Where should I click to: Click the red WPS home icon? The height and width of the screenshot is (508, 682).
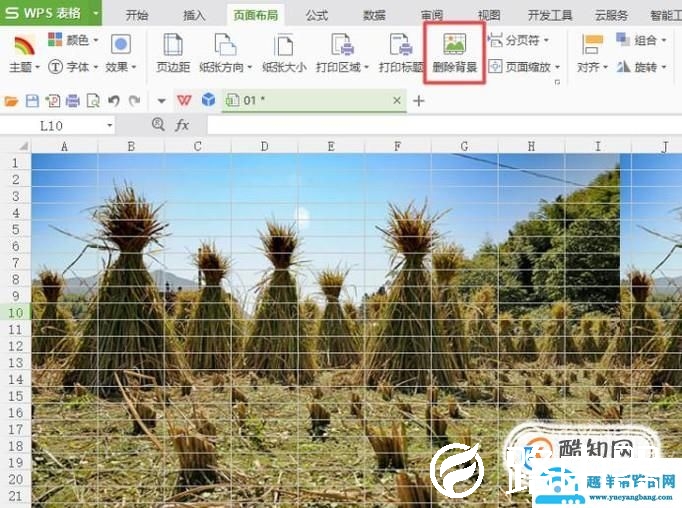coord(184,100)
